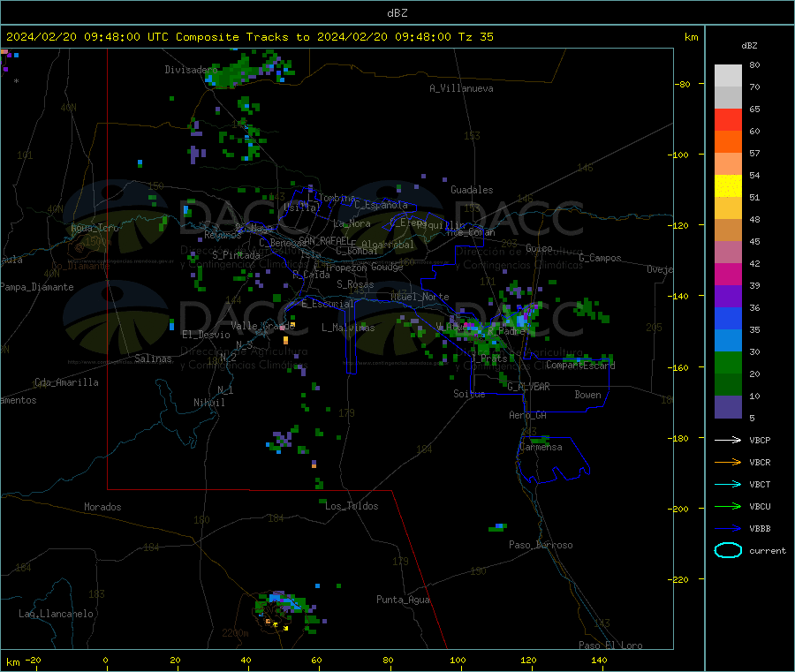Select the magenta 39-42 dBZ color band
The image size is (795, 672).
click(728, 274)
